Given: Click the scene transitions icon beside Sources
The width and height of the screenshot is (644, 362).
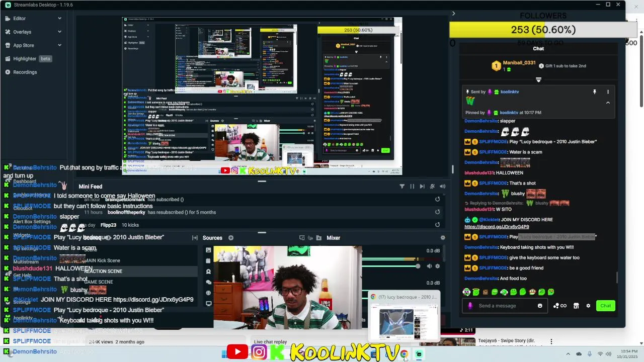Looking at the screenshot, I should click(195, 238).
